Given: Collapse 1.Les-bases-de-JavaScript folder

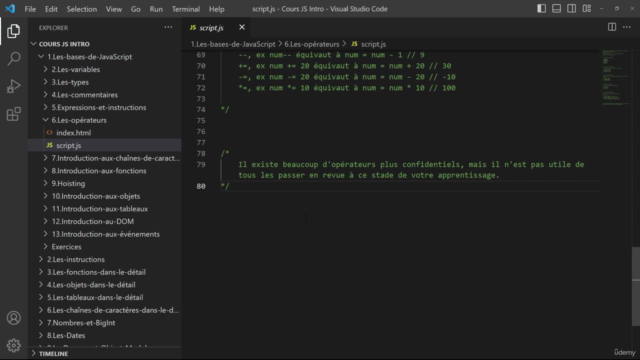Looking at the screenshot, I should pos(105,57).
